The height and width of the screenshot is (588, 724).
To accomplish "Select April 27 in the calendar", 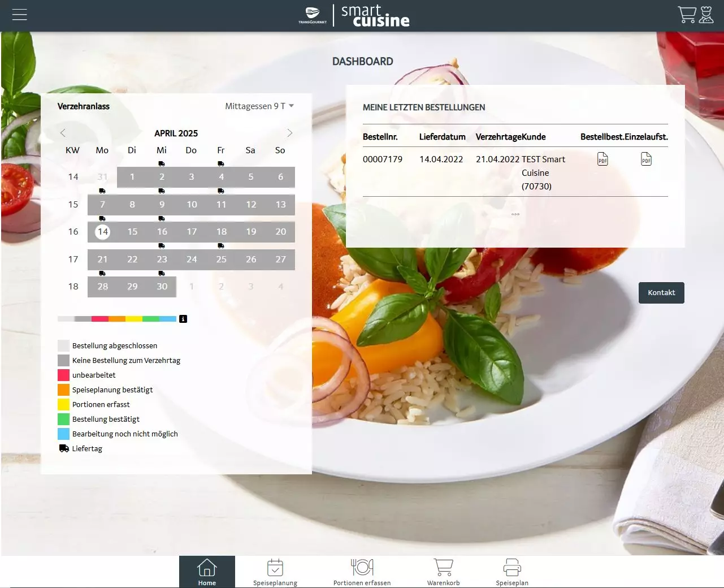I will [x=281, y=260].
